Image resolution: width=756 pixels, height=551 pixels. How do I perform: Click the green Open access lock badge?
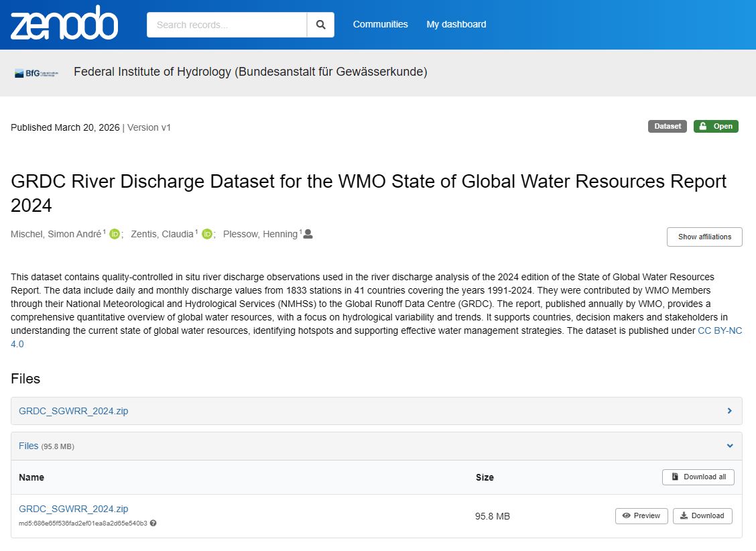tap(716, 126)
